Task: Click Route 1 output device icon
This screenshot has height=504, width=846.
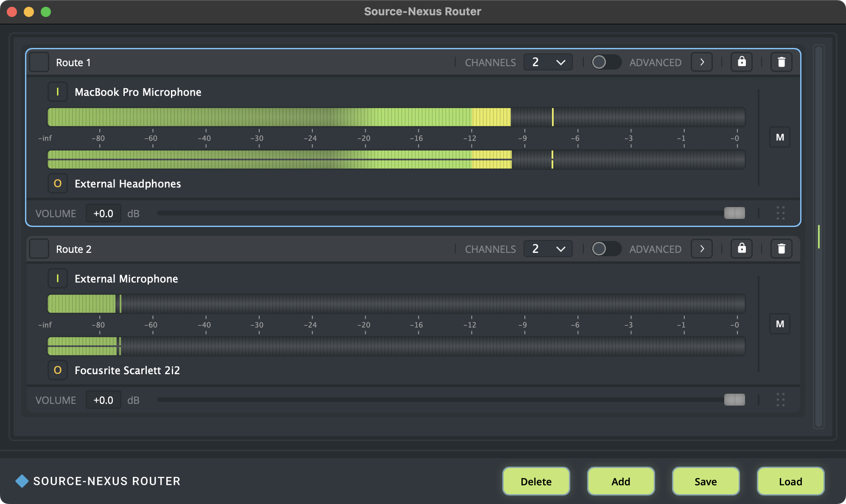Action: click(x=58, y=184)
